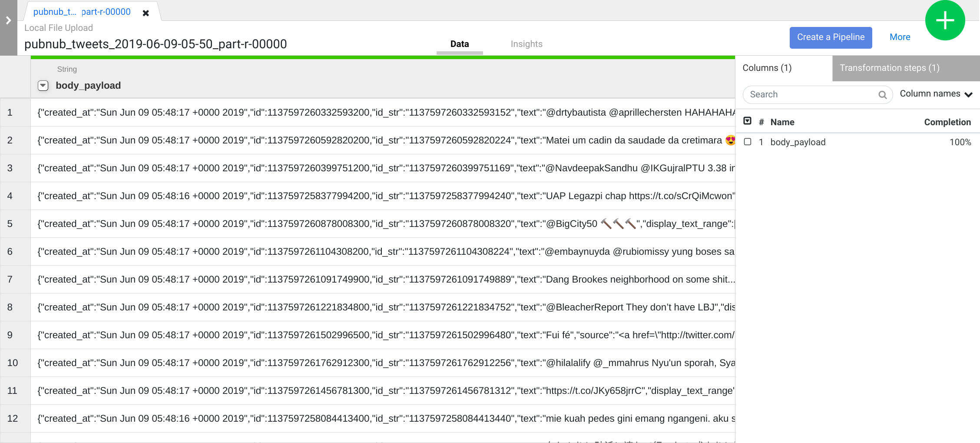Expand the body_payload header dropdown arrow
Viewport: 980px width, 443px height.
[x=43, y=86]
